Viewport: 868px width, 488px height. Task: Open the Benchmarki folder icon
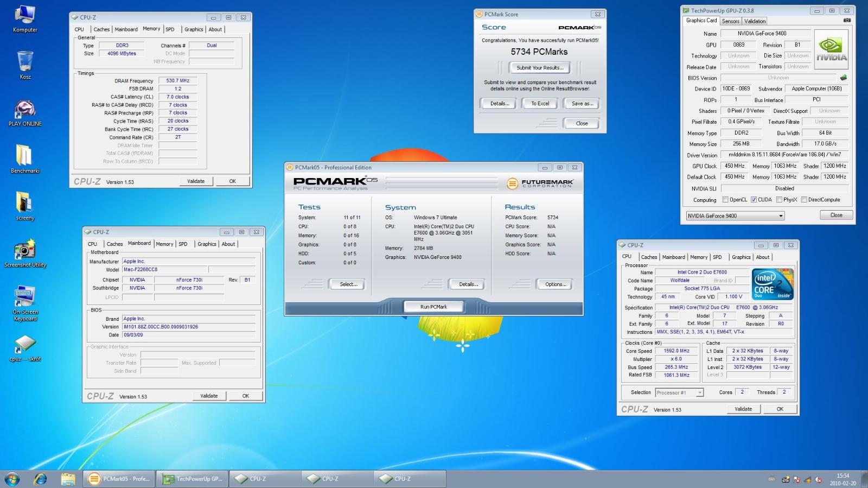pos(25,160)
